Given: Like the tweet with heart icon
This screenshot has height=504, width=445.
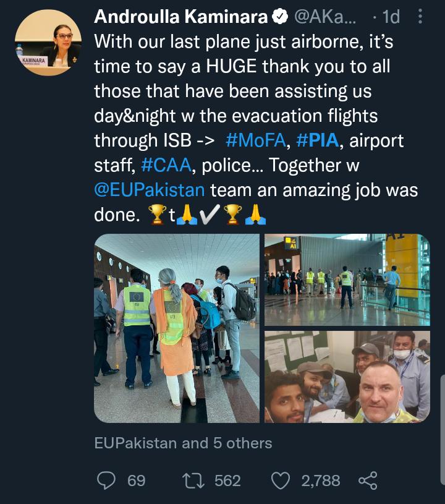Looking at the screenshot, I should (x=281, y=480).
